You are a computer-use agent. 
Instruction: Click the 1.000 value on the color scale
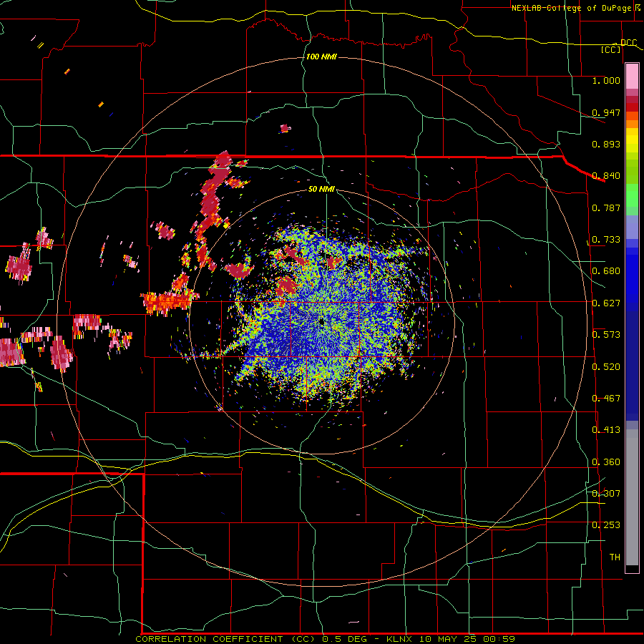point(606,81)
